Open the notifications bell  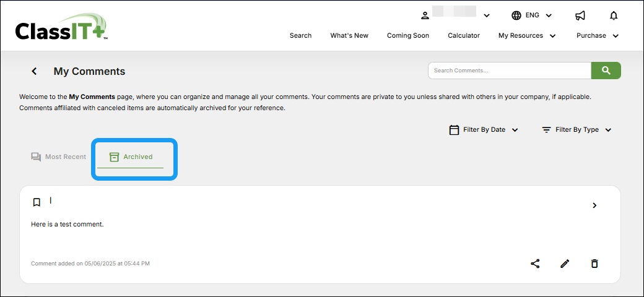point(614,15)
